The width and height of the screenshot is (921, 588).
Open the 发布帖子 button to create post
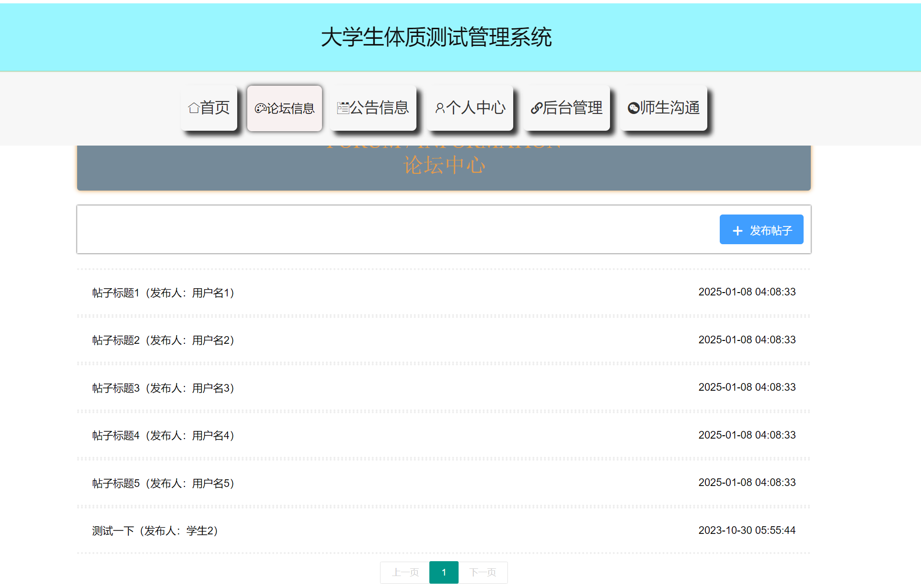(x=761, y=230)
